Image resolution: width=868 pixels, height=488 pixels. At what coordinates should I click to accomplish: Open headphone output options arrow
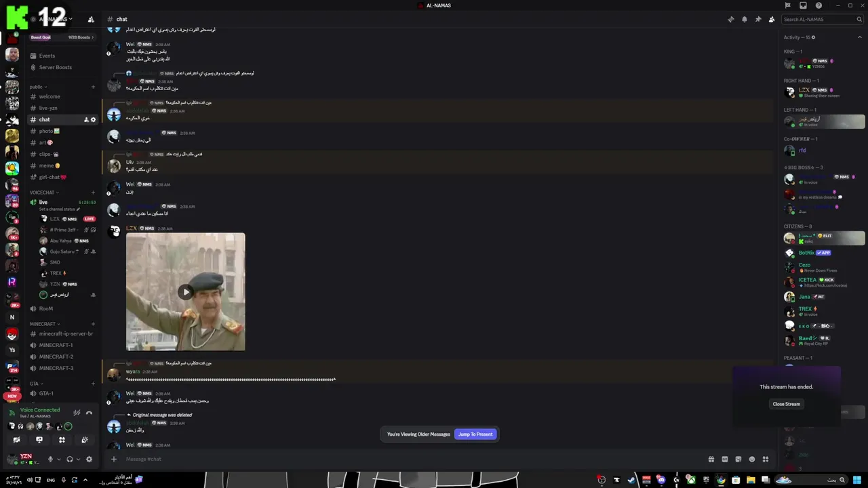pyautogui.click(x=78, y=459)
